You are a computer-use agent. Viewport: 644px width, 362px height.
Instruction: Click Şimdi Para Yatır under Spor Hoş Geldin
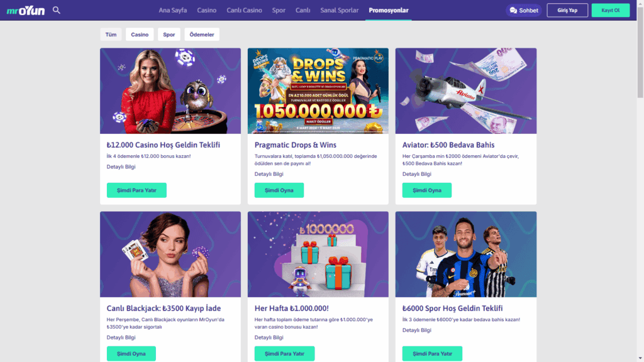pyautogui.click(x=432, y=353)
